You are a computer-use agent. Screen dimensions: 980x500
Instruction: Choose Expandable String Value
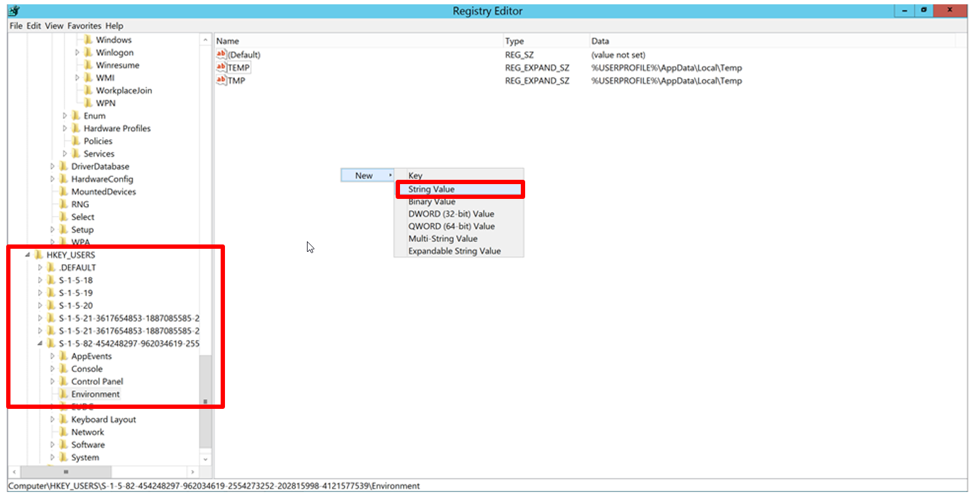[459, 251]
